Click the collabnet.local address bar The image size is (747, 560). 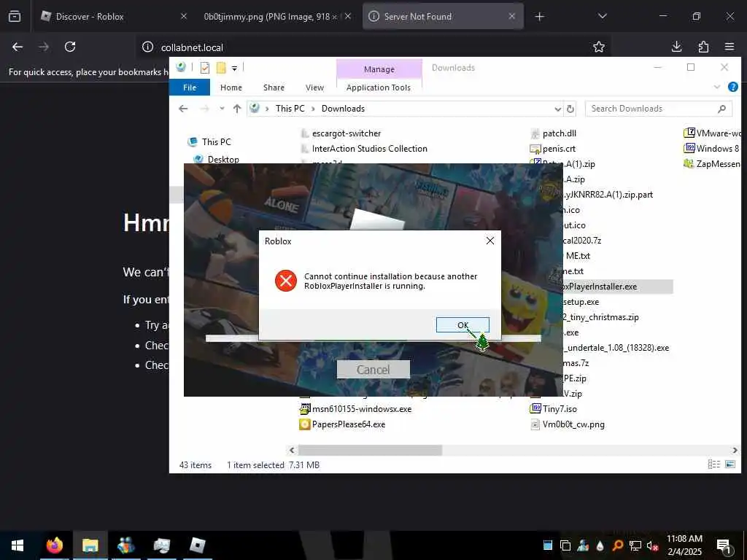[371, 47]
